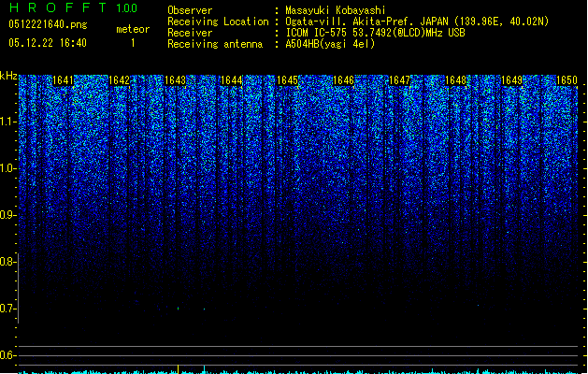Click the Receiving Location label
The width and height of the screenshot is (588, 374).
click(218, 22)
